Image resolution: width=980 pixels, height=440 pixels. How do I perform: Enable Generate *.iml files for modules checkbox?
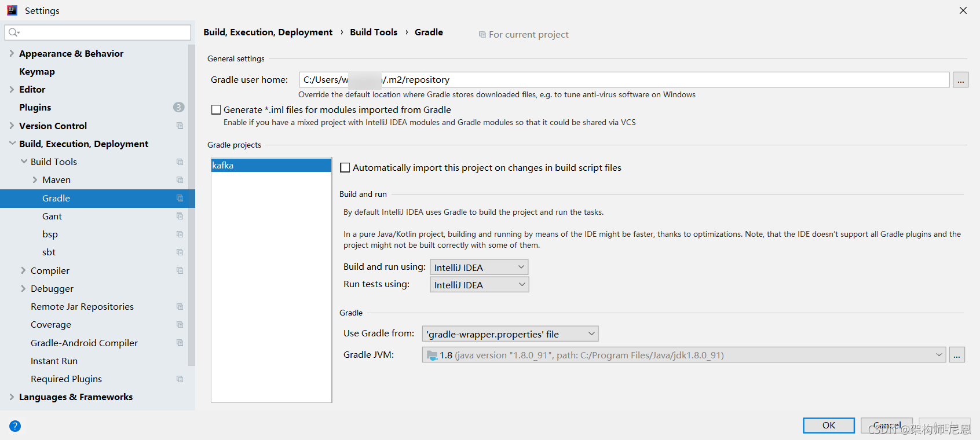tap(216, 109)
